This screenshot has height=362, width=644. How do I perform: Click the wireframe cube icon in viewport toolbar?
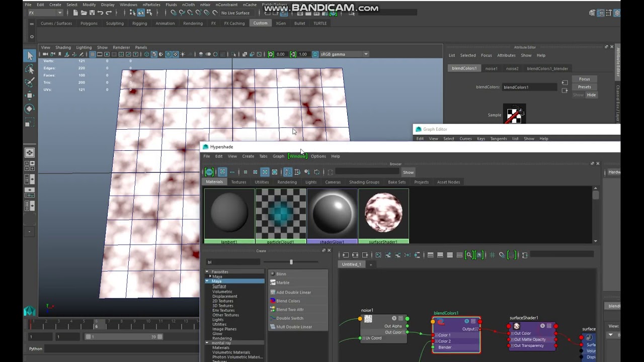pos(147,54)
